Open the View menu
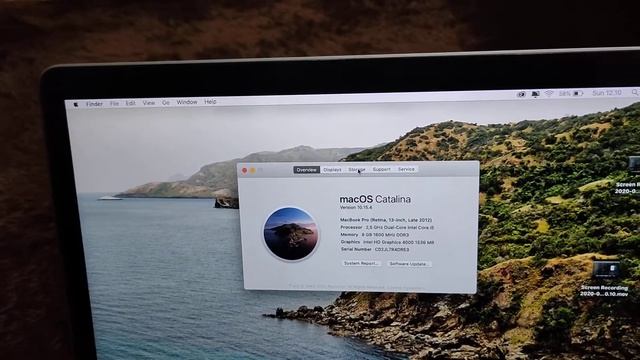Screen dimensions: 640x360 coord(149,103)
